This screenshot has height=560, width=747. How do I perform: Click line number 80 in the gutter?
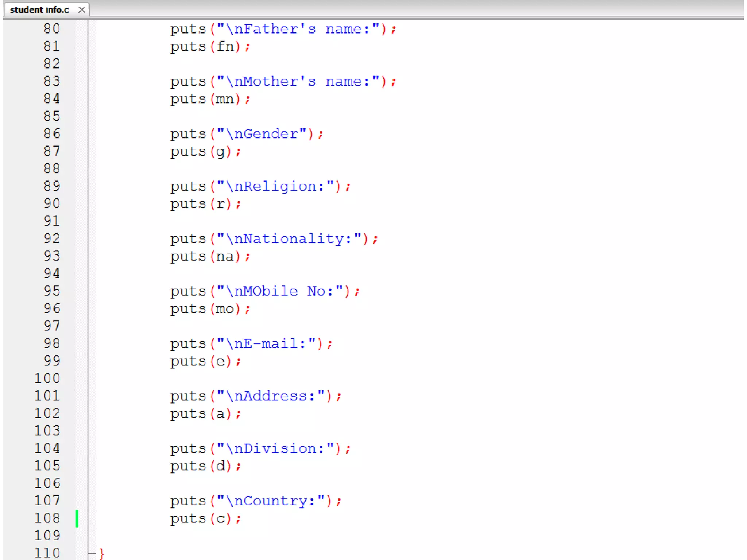tap(51, 29)
